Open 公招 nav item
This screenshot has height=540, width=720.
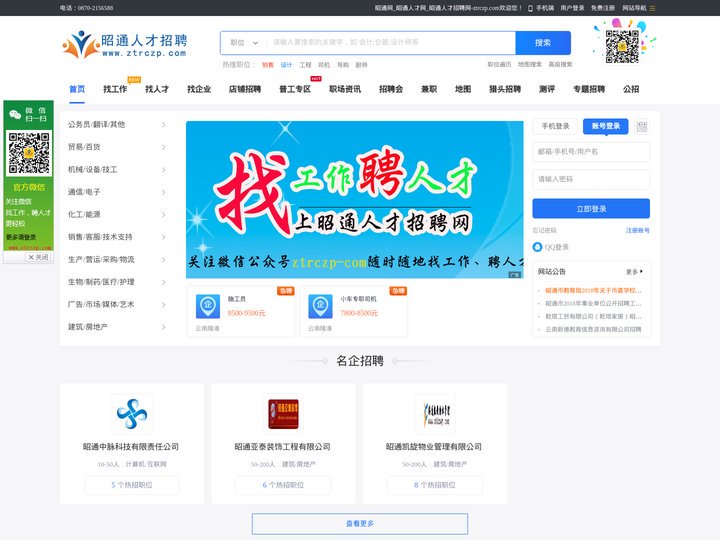[x=631, y=89]
